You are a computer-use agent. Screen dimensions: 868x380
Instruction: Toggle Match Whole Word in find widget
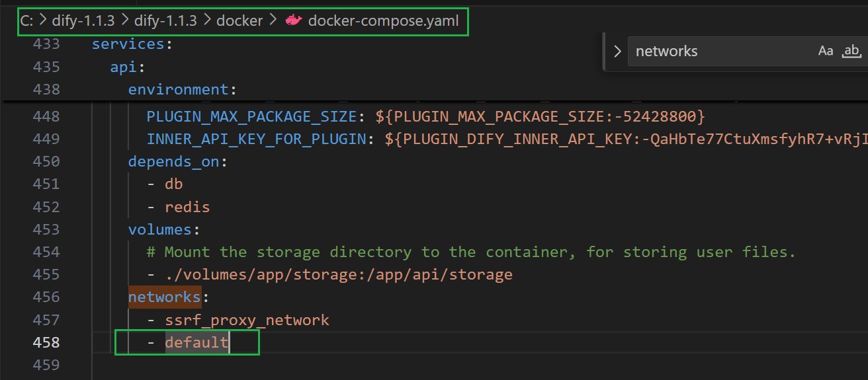851,51
